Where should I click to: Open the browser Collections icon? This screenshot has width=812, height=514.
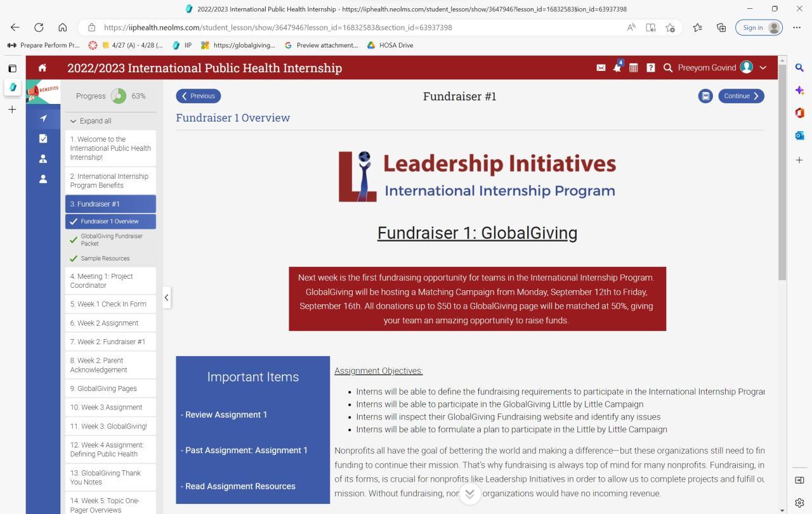(x=721, y=27)
